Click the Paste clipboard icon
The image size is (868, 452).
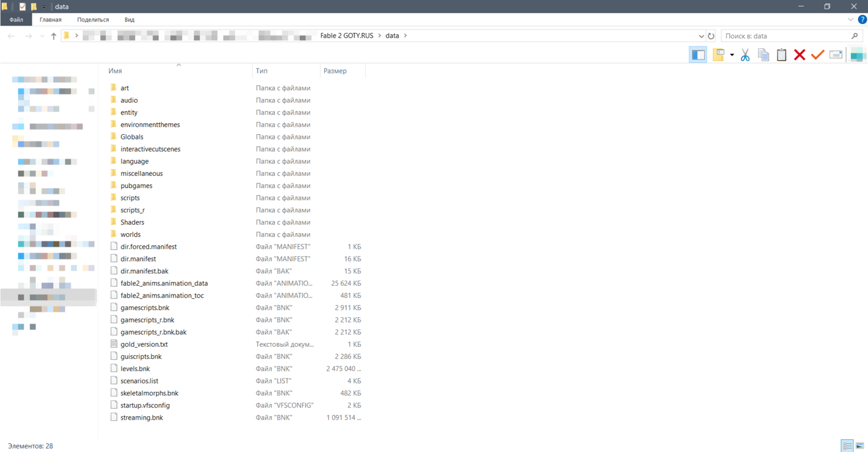coord(781,55)
